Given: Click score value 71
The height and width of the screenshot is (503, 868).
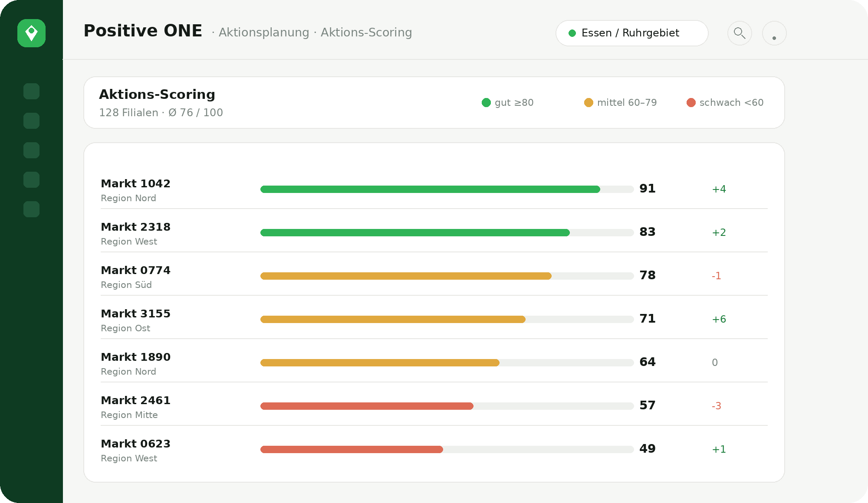Looking at the screenshot, I should (648, 319).
